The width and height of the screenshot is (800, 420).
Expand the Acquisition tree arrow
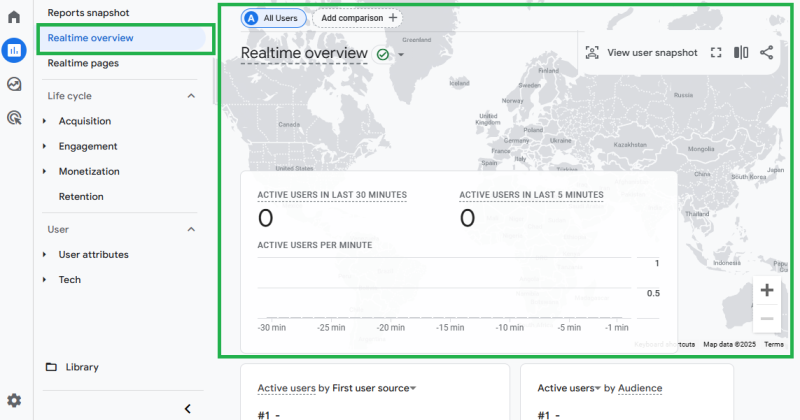click(x=45, y=121)
